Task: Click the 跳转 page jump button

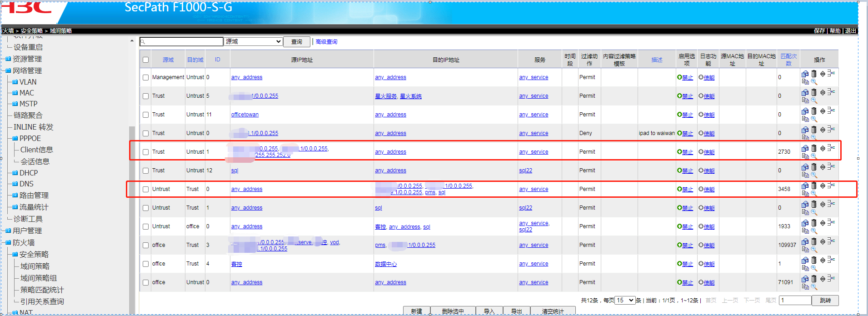Action: [825, 301]
